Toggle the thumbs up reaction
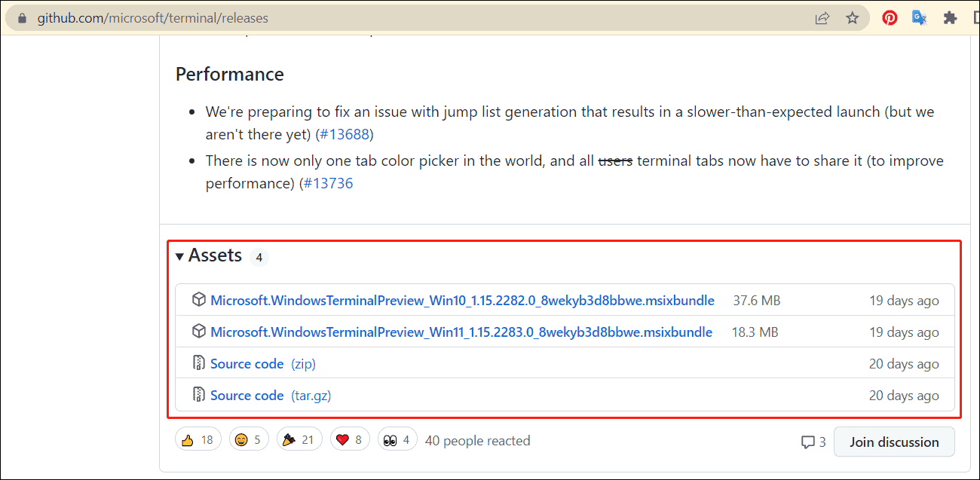Viewport: 980px width, 480px height. coord(198,440)
